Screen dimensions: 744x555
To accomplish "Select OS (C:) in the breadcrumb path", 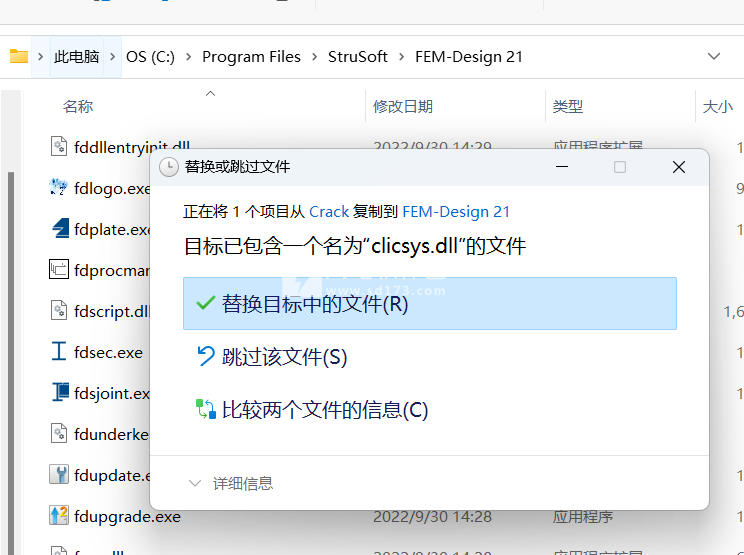I will tap(150, 57).
